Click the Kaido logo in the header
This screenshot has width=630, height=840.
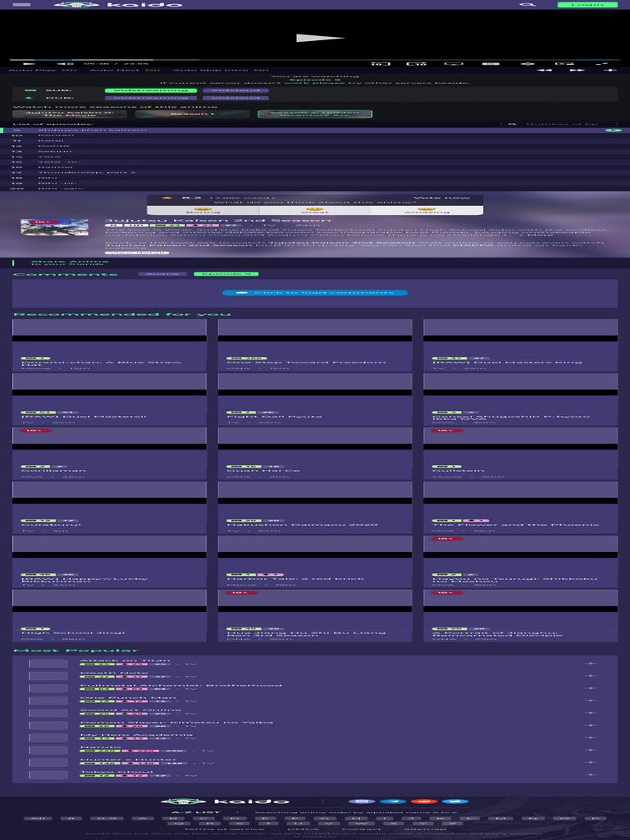(118, 5)
